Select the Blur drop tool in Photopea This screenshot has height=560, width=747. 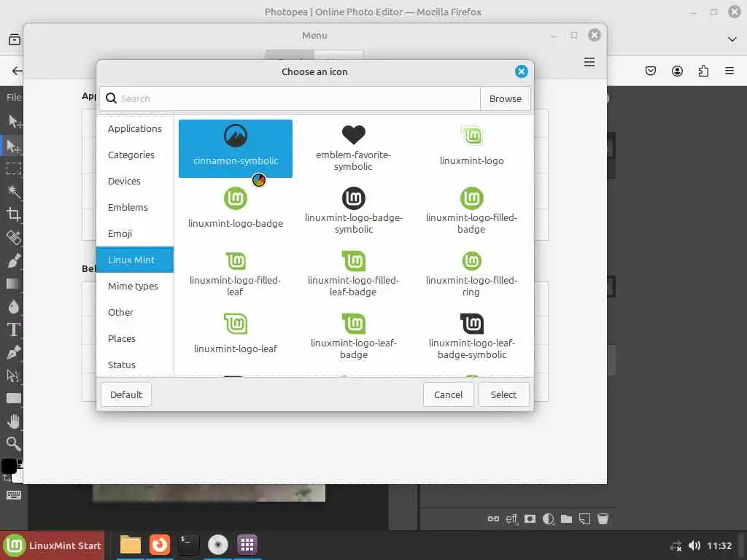point(13,307)
